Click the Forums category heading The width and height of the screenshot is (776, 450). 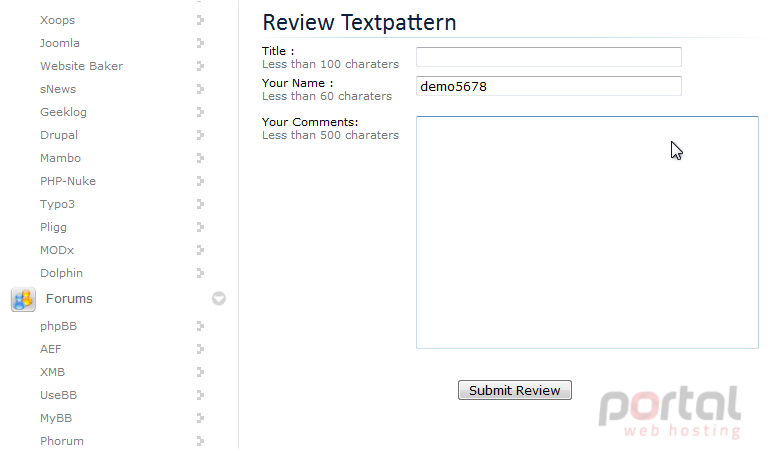(x=69, y=299)
